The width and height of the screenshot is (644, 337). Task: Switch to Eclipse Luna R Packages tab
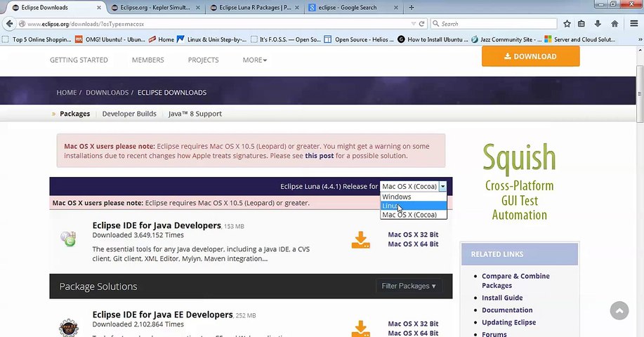coord(255,8)
